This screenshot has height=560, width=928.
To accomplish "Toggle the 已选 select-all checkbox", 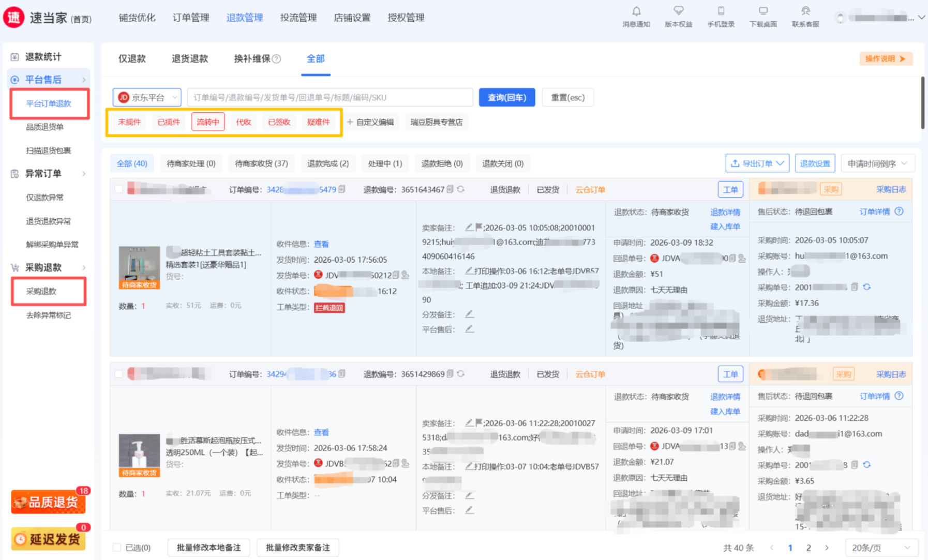I will [117, 548].
